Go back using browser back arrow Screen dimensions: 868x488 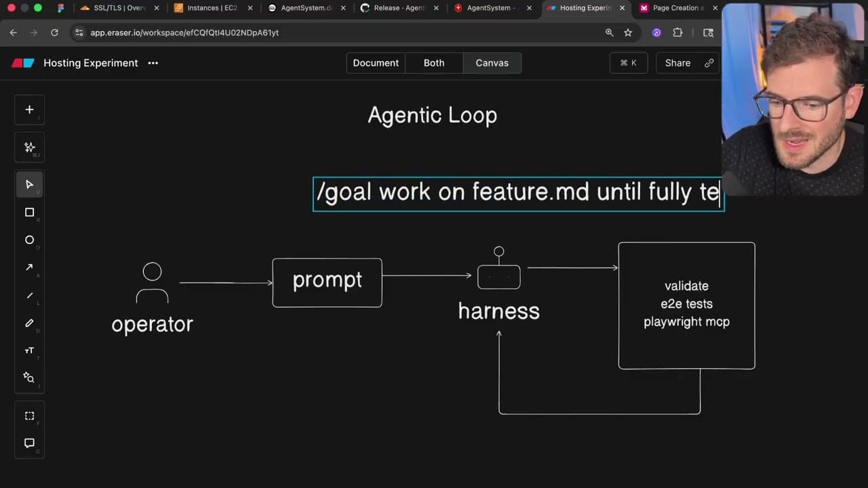coord(13,33)
